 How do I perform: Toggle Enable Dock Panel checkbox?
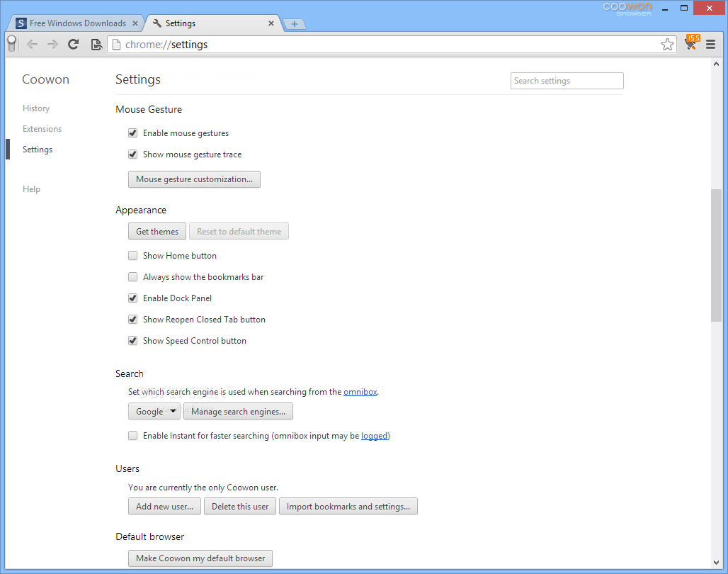click(133, 298)
